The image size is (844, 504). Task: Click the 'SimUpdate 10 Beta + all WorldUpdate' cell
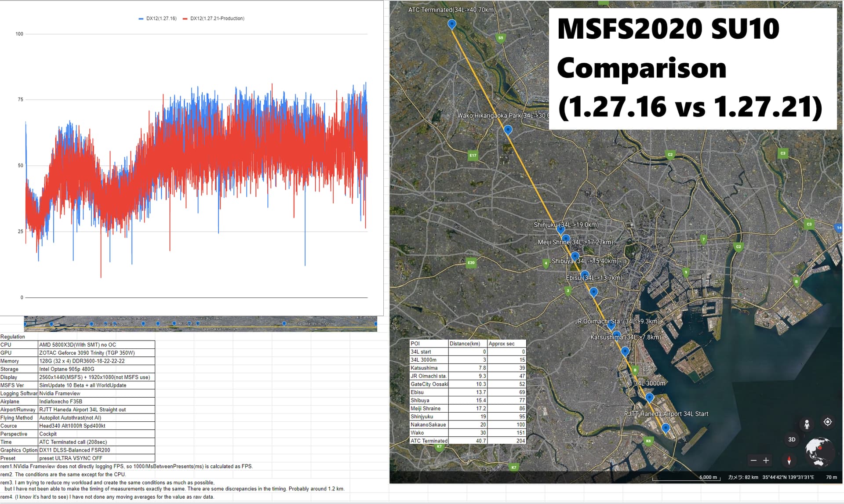[x=97, y=385]
